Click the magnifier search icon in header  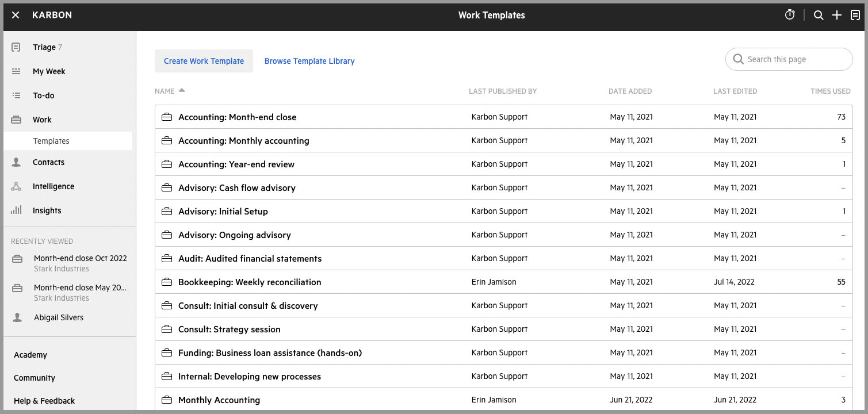[819, 16]
